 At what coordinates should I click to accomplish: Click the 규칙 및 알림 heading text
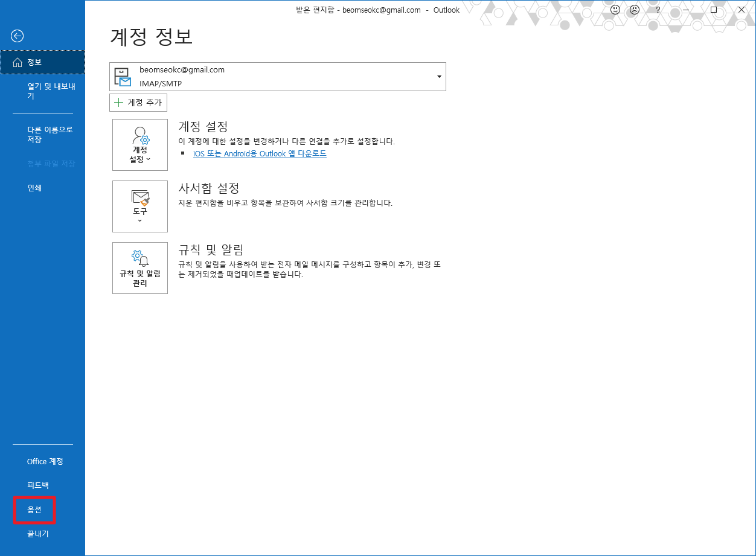[x=211, y=250]
